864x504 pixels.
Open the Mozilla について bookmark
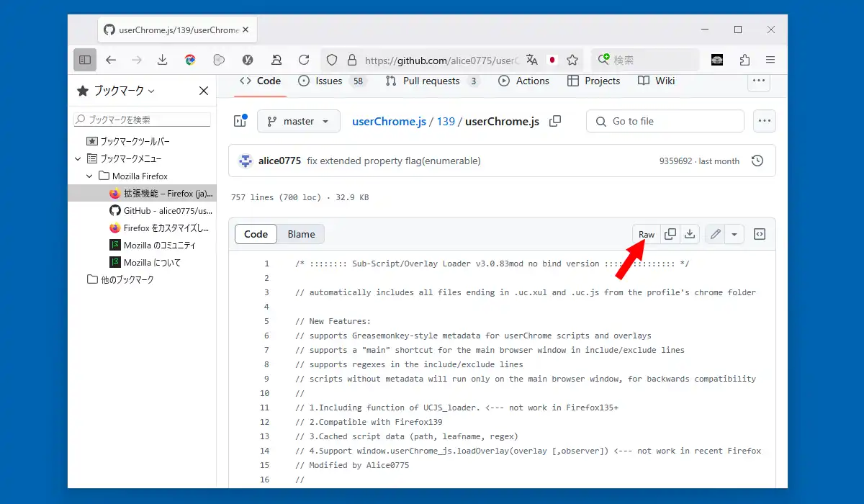(x=145, y=262)
